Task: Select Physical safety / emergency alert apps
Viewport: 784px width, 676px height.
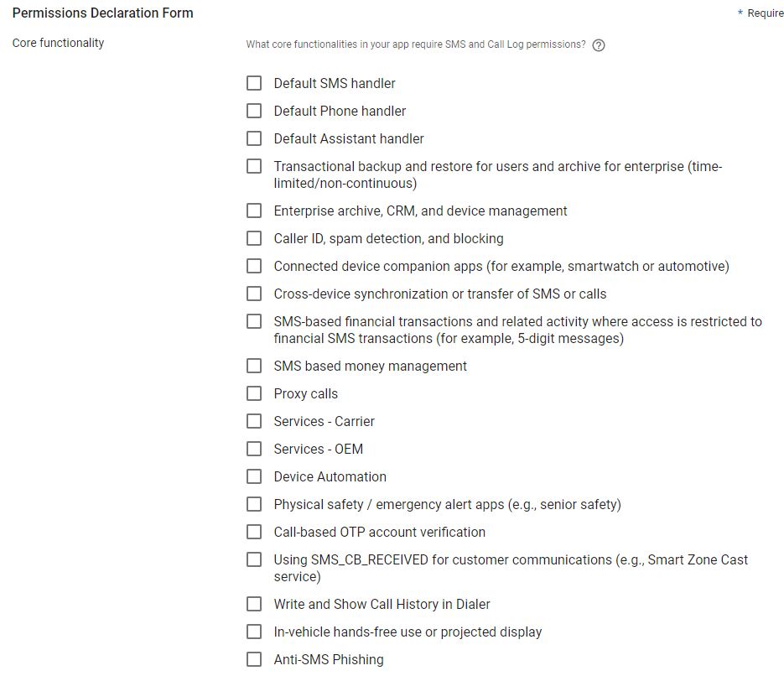Action: 254,504
